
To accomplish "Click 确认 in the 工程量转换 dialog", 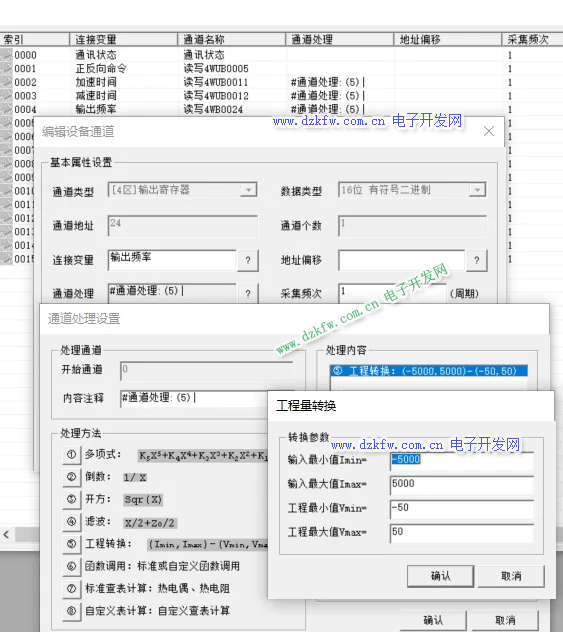I will (440, 576).
